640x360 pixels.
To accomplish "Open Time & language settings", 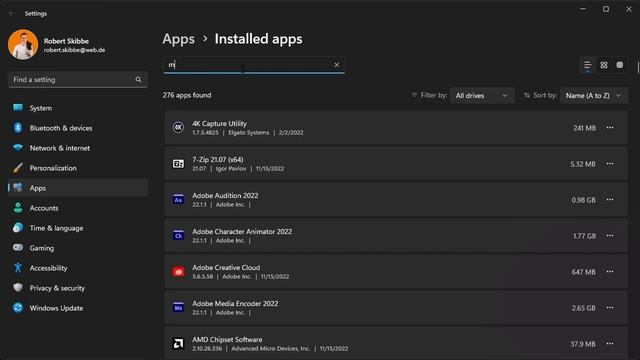I will tap(78, 228).
